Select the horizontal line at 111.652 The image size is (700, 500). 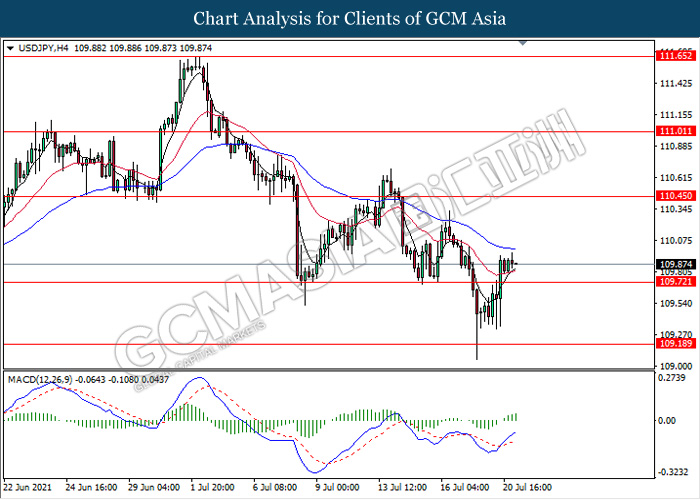[329, 57]
